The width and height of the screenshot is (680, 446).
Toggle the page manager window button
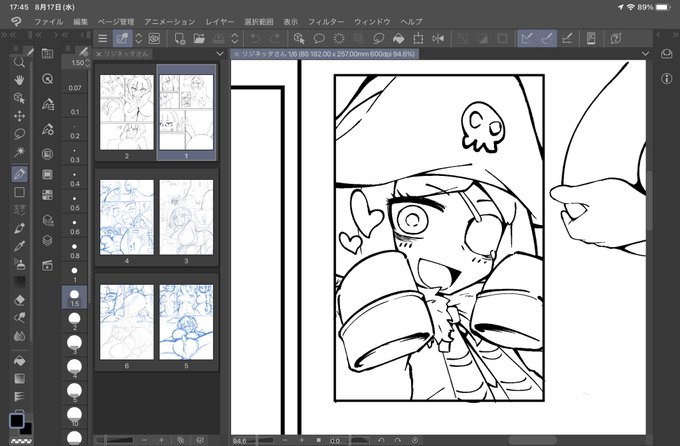pos(122,39)
